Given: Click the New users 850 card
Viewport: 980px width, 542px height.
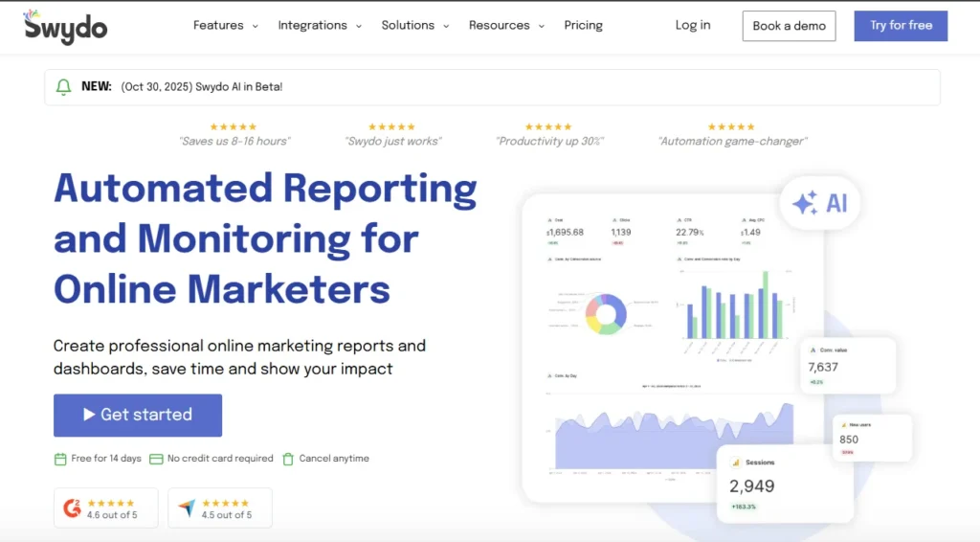Looking at the screenshot, I should tap(872, 439).
